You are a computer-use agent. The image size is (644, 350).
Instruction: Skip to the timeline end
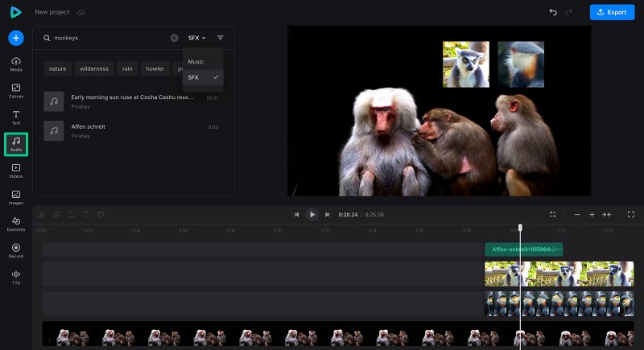pos(328,215)
